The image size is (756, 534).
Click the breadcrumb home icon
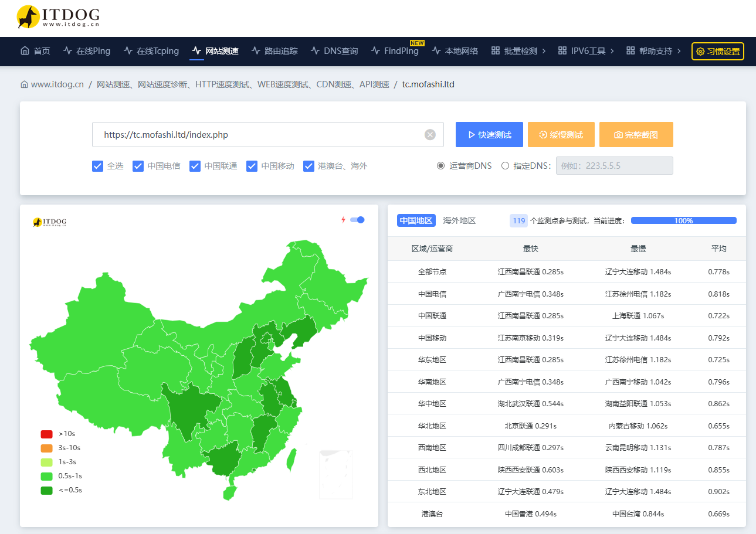(x=24, y=84)
